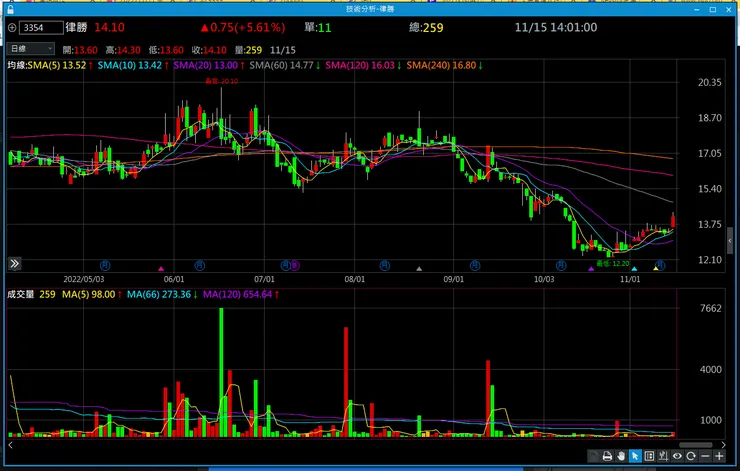Image resolution: width=740 pixels, height=471 pixels.
Task: Click the 最低:12.20 low annotation
Action: point(613,263)
